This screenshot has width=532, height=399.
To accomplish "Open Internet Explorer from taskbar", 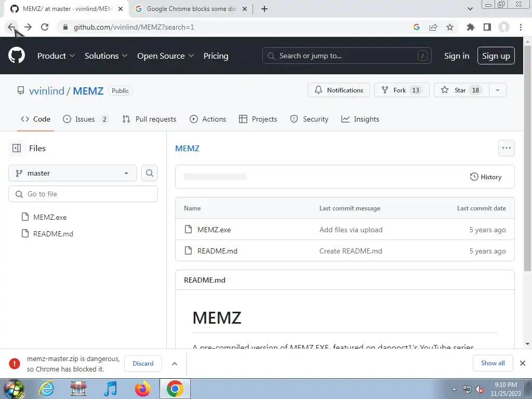I will (x=46, y=389).
